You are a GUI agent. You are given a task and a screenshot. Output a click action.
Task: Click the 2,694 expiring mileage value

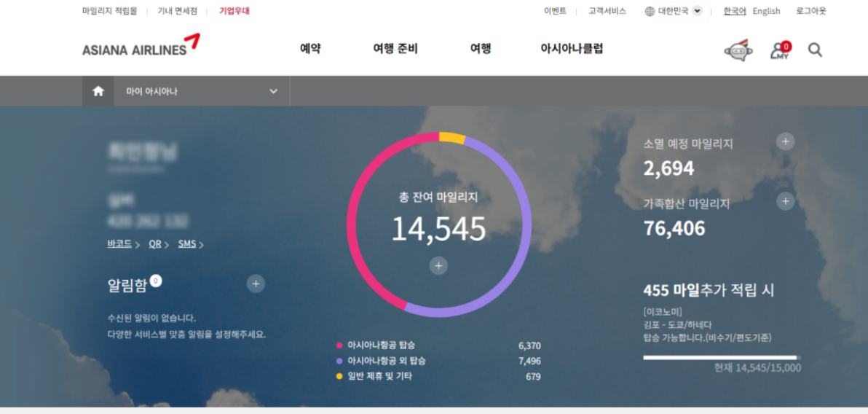tap(668, 168)
